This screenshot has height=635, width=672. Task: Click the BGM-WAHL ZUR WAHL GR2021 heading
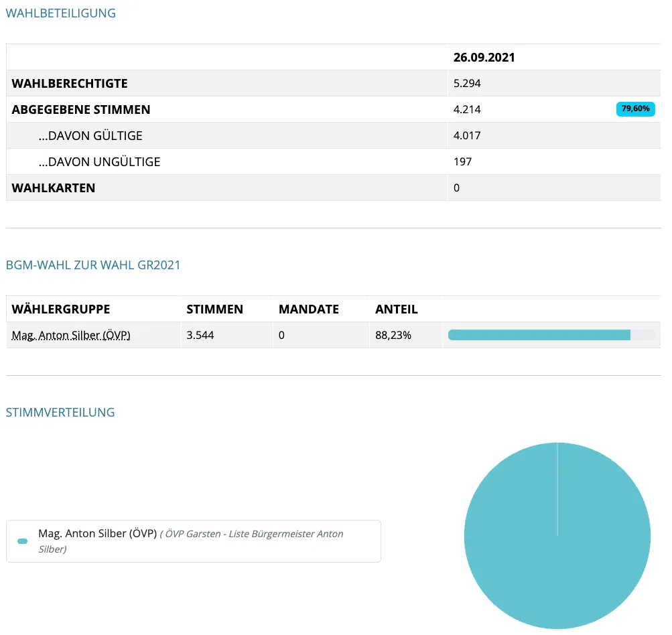point(93,265)
